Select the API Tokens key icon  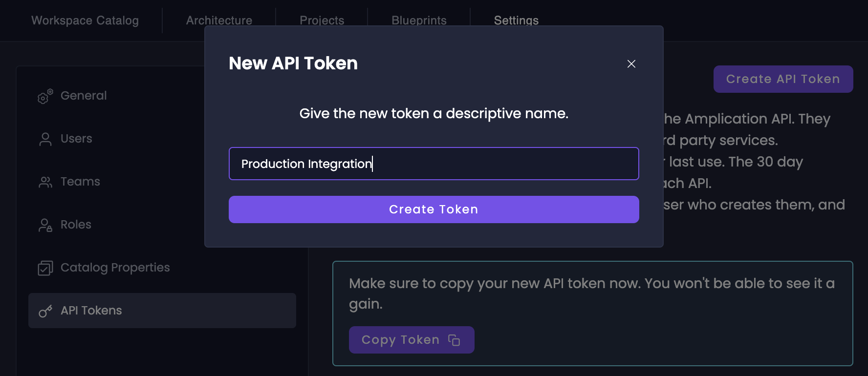[45, 311]
